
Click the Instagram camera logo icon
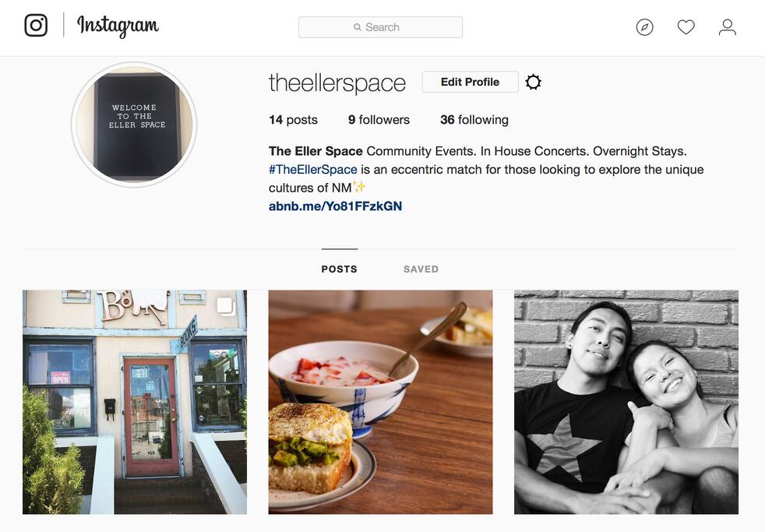pyautogui.click(x=36, y=26)
